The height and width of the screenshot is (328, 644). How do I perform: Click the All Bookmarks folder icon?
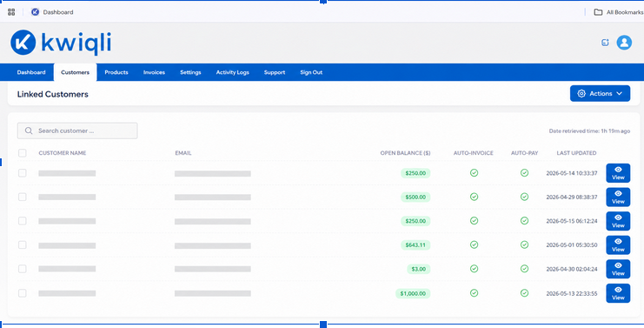pyautogui.click(x=598, y=12)
